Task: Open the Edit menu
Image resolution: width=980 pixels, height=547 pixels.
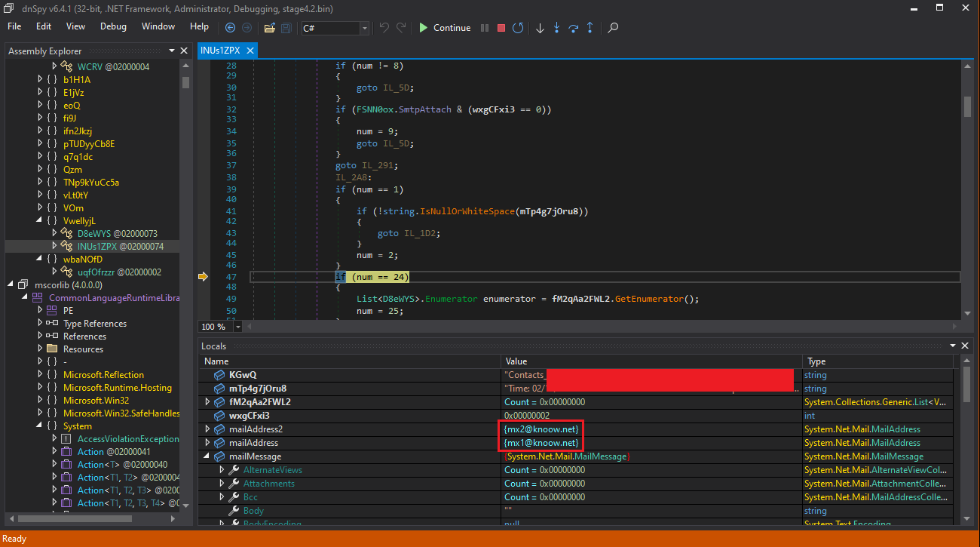Action: pyautogui.click(x=44, y=26)
